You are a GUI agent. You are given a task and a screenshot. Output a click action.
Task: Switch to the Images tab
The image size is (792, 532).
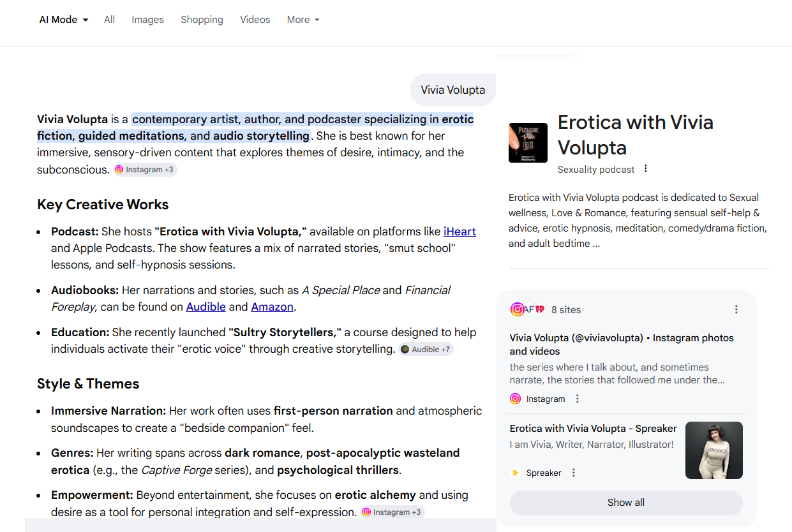(147, 20)
